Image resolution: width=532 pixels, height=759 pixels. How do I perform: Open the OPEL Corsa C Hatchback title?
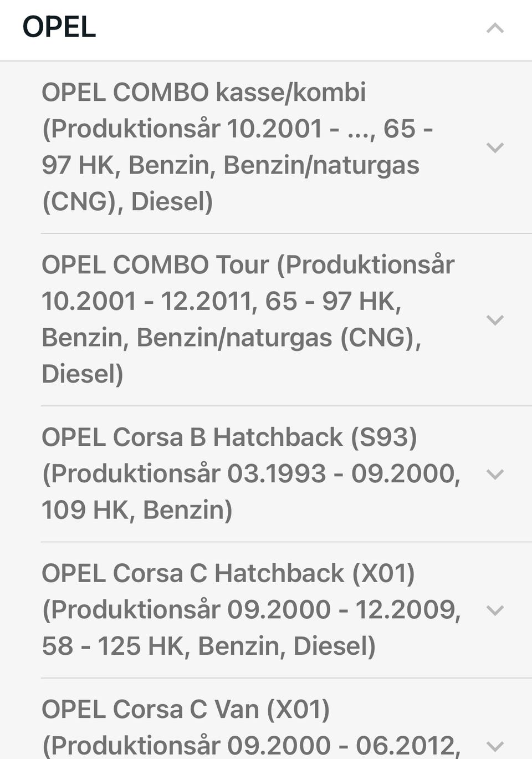click(228, 573)
